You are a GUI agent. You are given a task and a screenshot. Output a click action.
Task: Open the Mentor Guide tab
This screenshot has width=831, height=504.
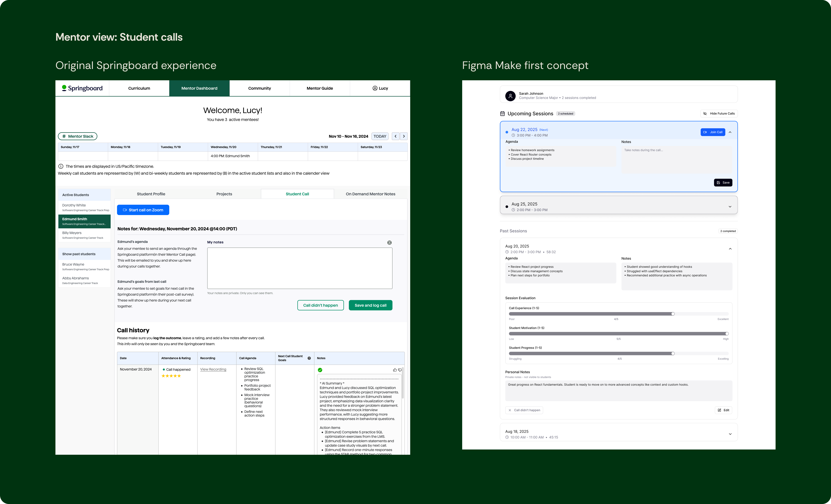(320, 88)
